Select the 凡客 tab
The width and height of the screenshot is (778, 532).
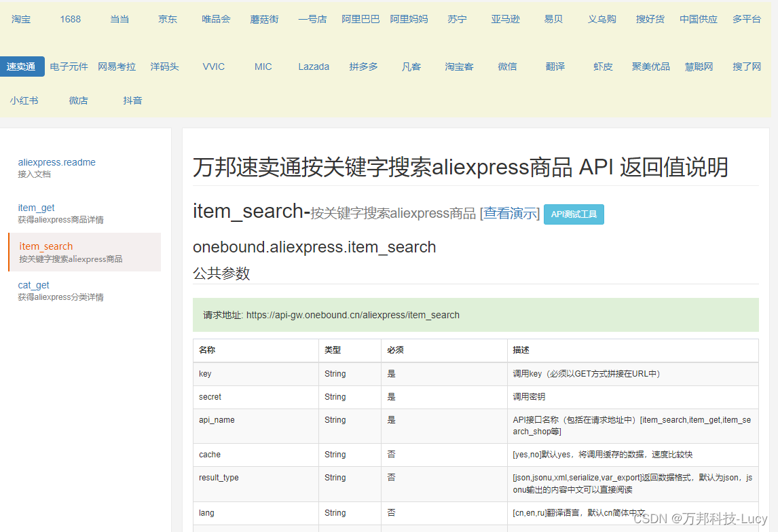pos(411,66)
